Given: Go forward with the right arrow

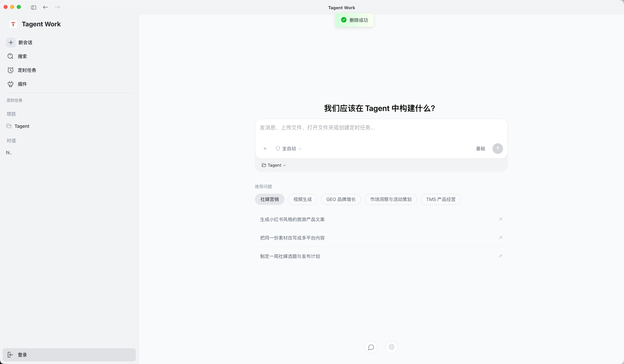Looking at the screenshot, I should pos(57,7).
